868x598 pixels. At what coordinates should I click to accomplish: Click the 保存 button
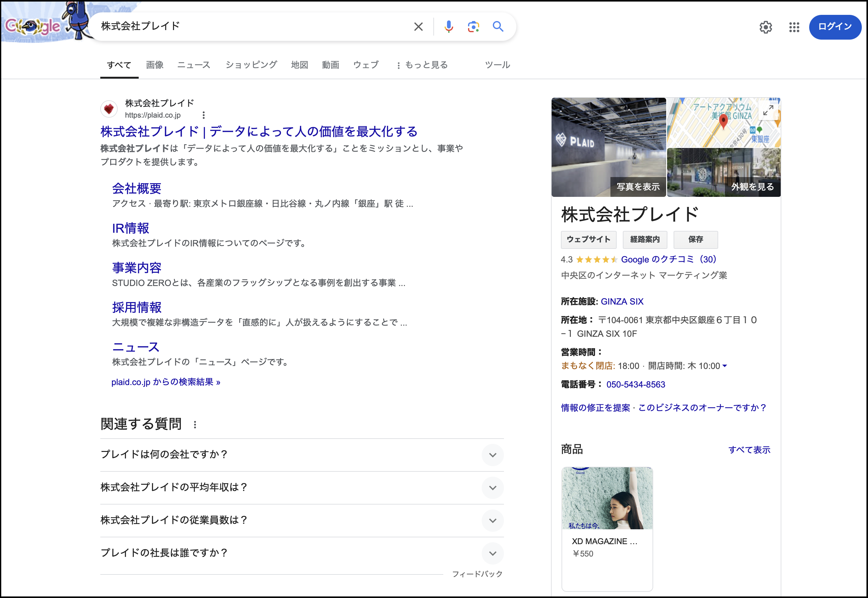point(696,240)
